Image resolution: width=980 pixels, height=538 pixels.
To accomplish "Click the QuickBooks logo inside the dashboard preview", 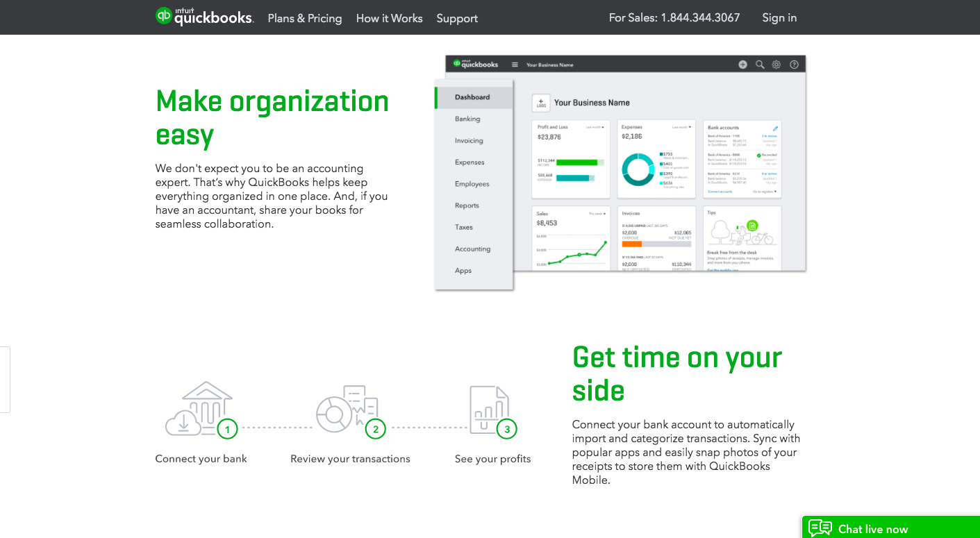I will 476,64.
